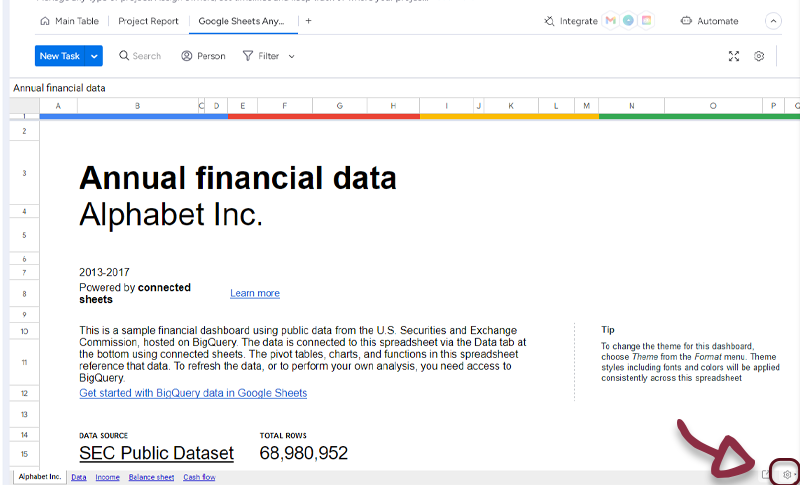Switch to the Main Table tab
800x485 pixels.
69,21
